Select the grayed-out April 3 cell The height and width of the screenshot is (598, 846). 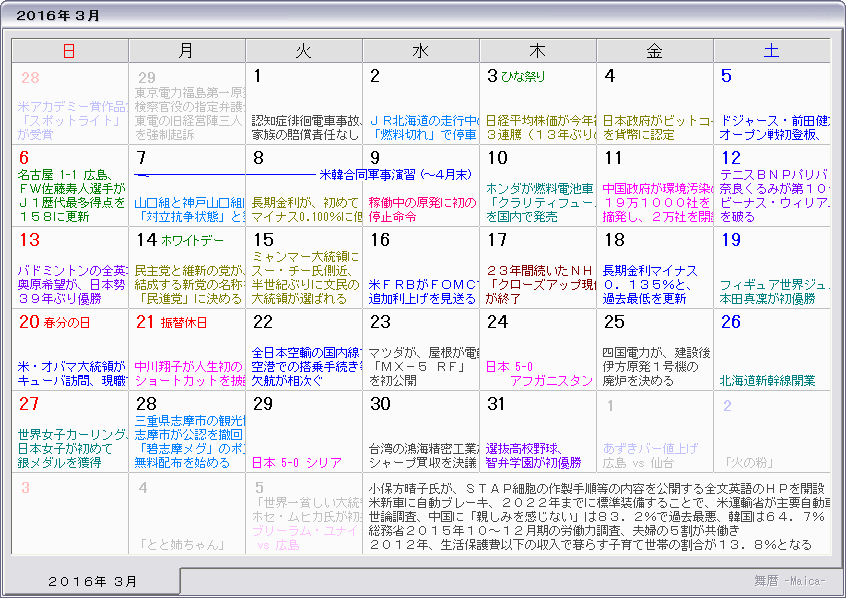pos(70,513)
